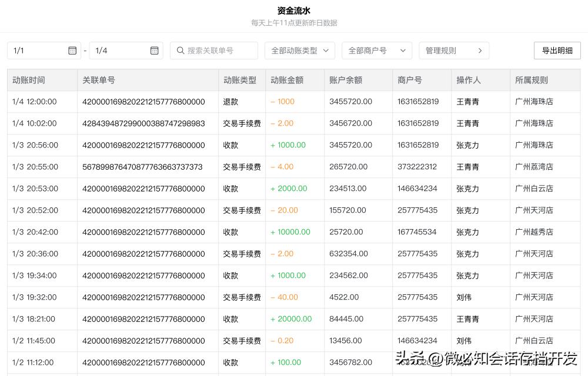Select operator 刘伟 in row 1/3 19:32:00
588x376 pixels.
464,297
